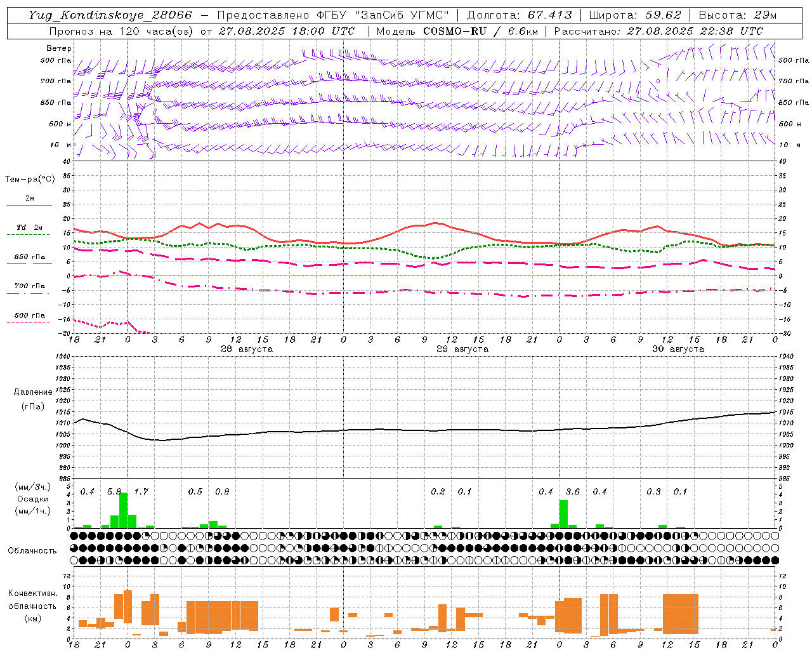Click the 3.6 precipitation total
Image resolution: width=812 pixels, height=650 pixels.
coord(573,492)
